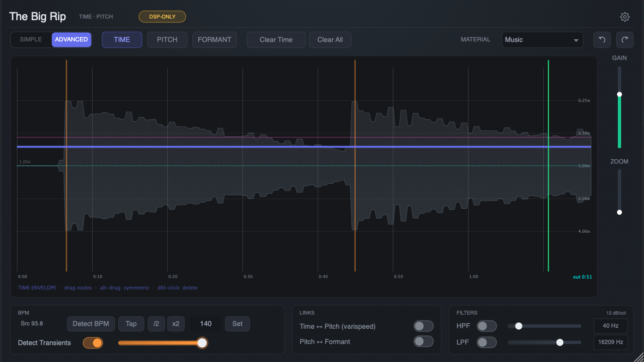This screenshot has width=644, height=362.
Task: Click the Detect BPM button
Action: [91, 324]
